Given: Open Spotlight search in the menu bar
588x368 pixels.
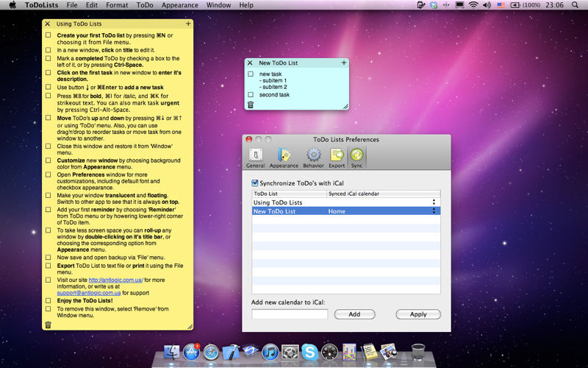Looking at the screenshot, I should tap(575, 5).
